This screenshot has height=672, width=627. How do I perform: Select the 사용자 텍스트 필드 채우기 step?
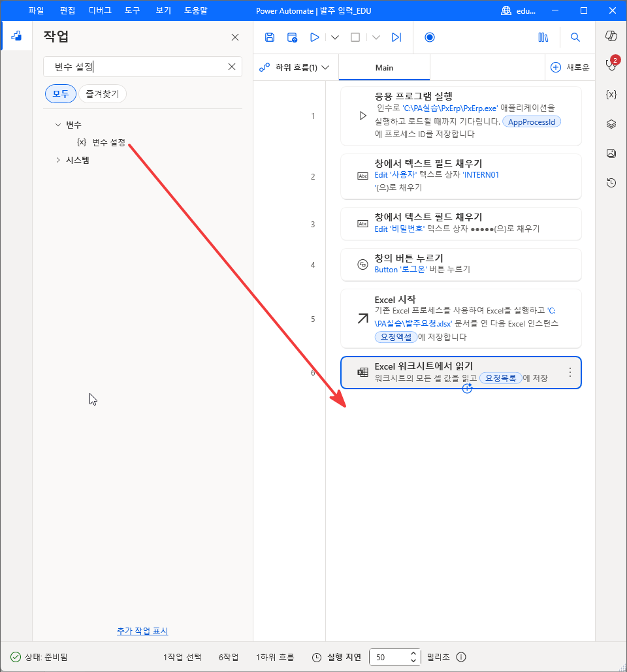[x=460, y=176]
